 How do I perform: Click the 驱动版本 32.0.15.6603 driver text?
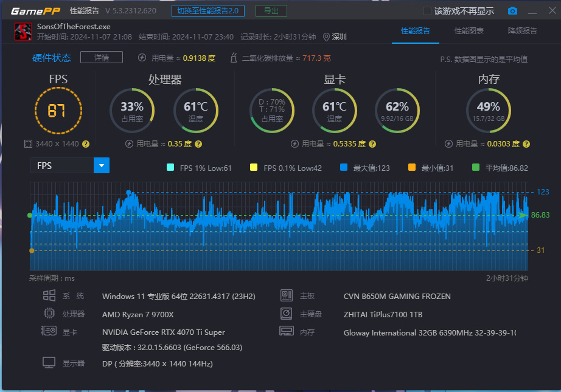pos(172,348)
